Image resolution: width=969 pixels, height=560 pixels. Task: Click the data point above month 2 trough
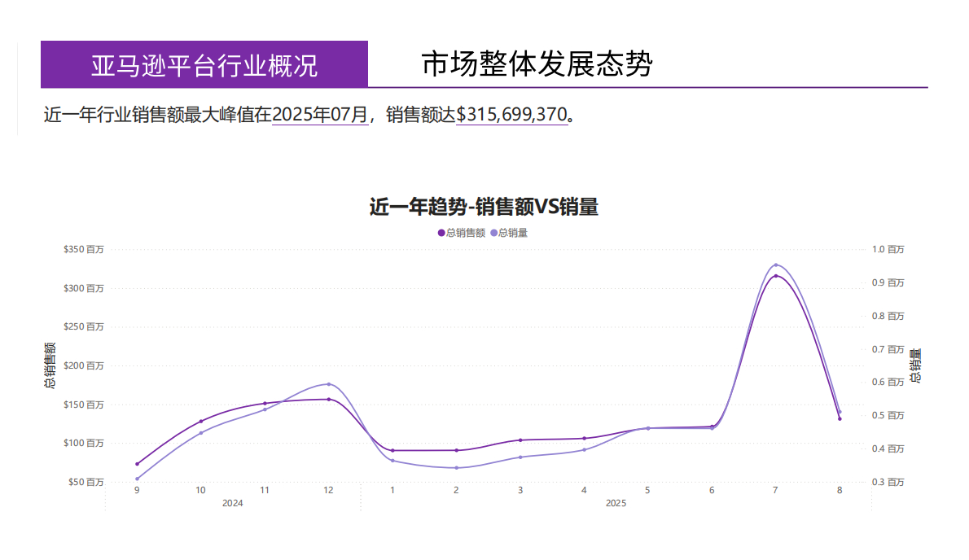[456, 449]
